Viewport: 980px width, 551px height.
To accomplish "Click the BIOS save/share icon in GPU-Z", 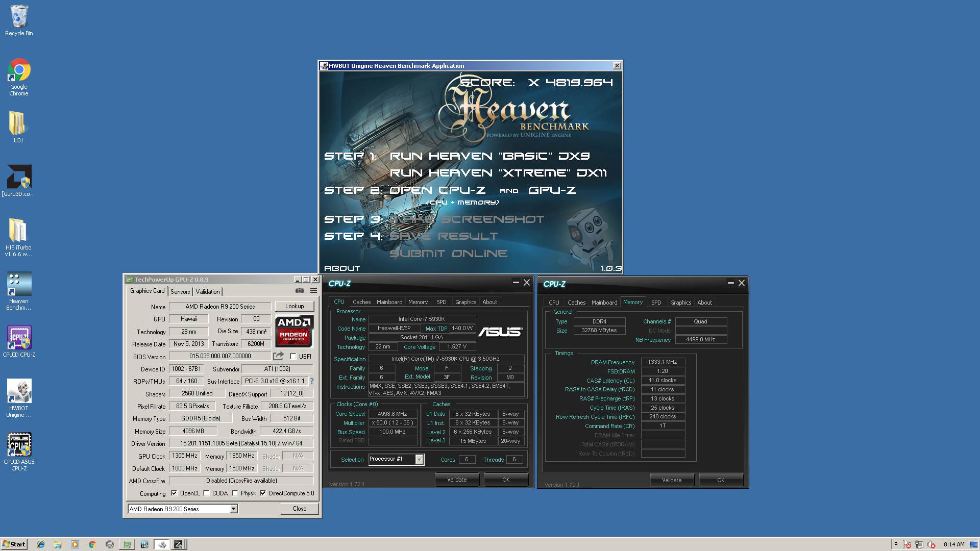I will pos(278,356).
